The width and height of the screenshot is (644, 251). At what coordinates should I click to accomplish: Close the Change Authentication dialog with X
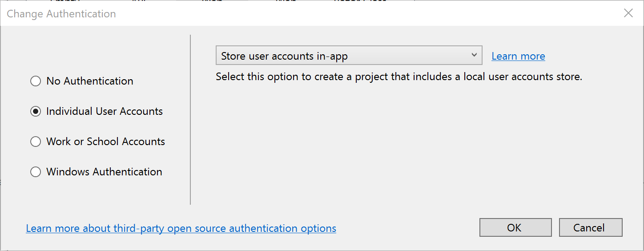pos(628,13)
